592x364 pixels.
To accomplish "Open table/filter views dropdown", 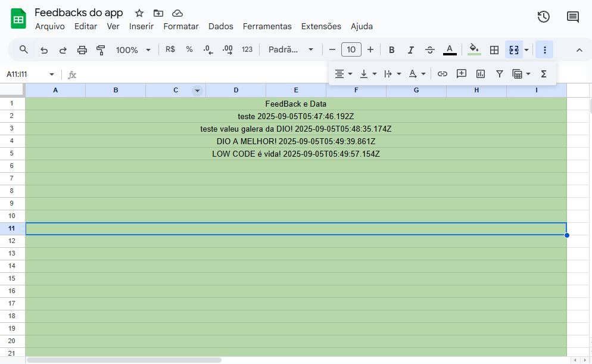I will [x=521, y=74].
